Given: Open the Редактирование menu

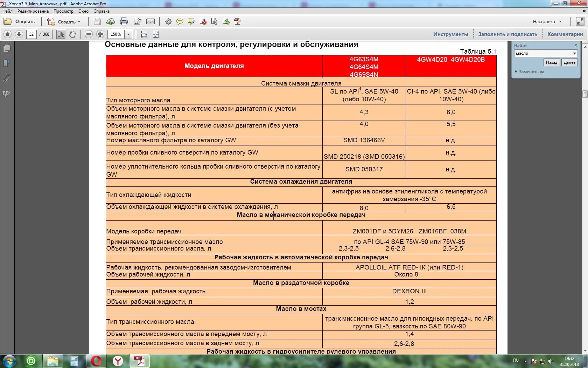Looking at the screenshot, I should [33, 11].
